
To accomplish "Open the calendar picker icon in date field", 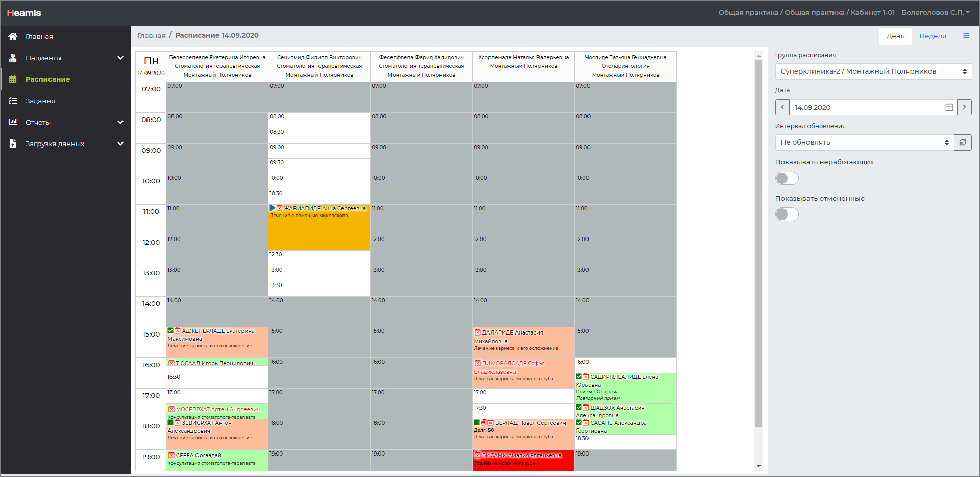I will [949, 107].
